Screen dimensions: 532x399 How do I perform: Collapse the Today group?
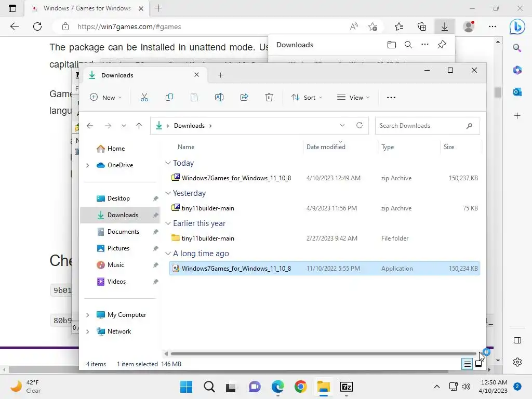[x=168, y=163]
